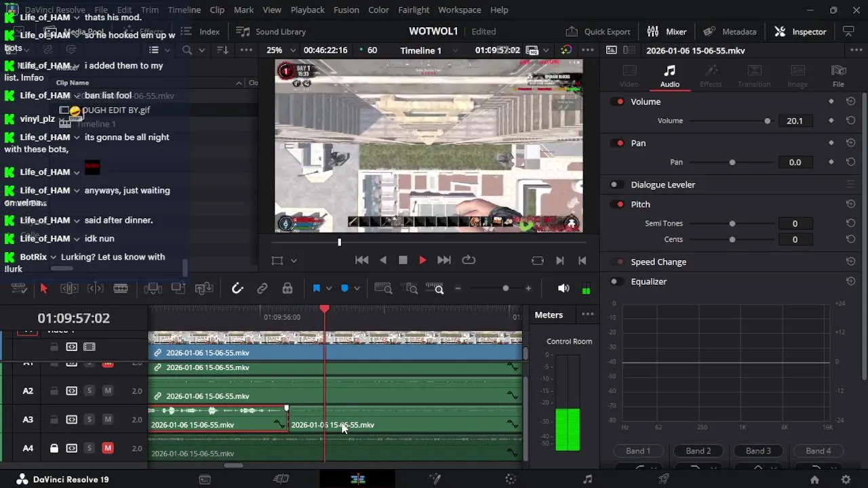The image size is (868, 488).
Task: Open the flag color dropdown arrow
Action: pyautogui.click(x=329, y=289)
